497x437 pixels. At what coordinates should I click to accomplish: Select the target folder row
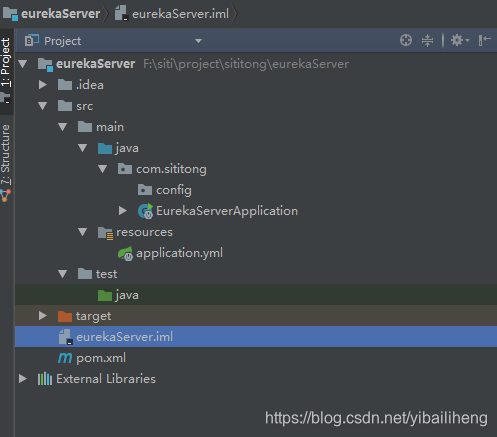[x=256, y=316]
